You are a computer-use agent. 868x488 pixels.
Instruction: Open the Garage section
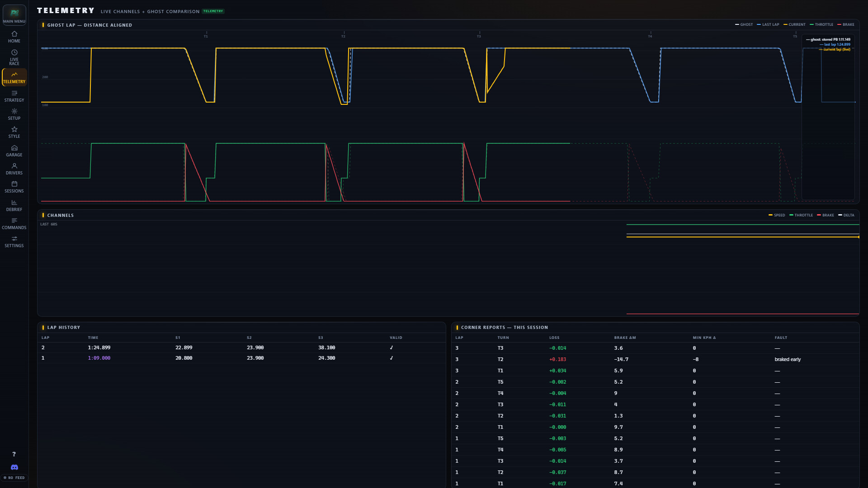click(x=14, y=151)
